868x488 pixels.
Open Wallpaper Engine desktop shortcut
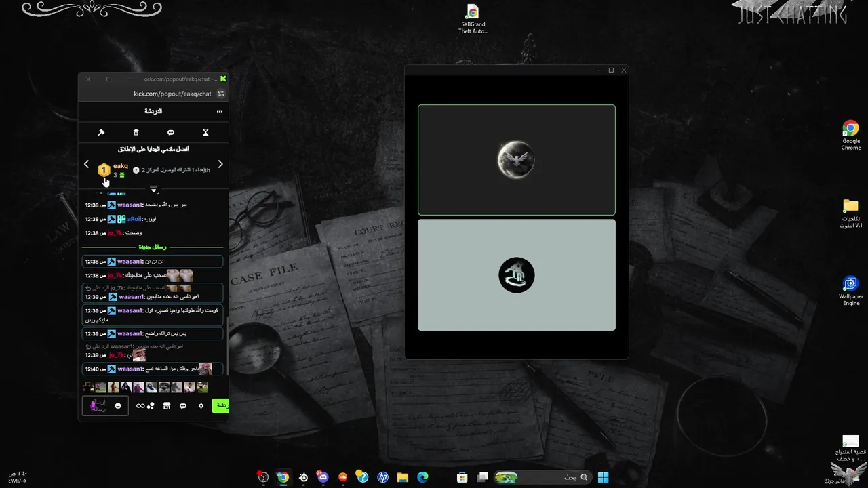851,291
